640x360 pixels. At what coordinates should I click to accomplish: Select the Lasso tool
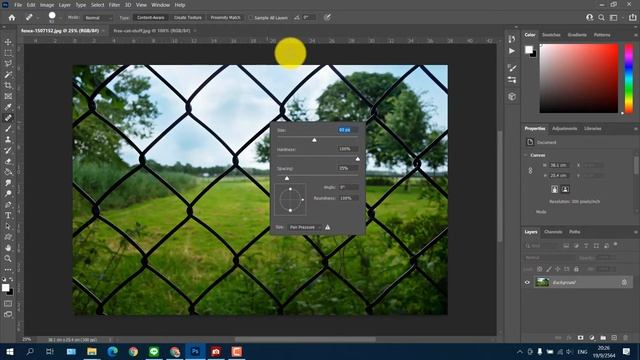click(8, 64)
